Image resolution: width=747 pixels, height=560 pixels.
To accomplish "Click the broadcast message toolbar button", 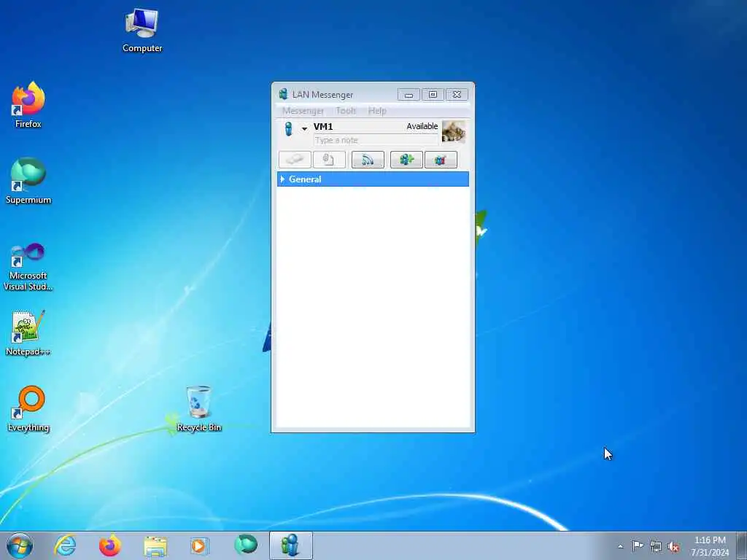I will pos(368,160).
